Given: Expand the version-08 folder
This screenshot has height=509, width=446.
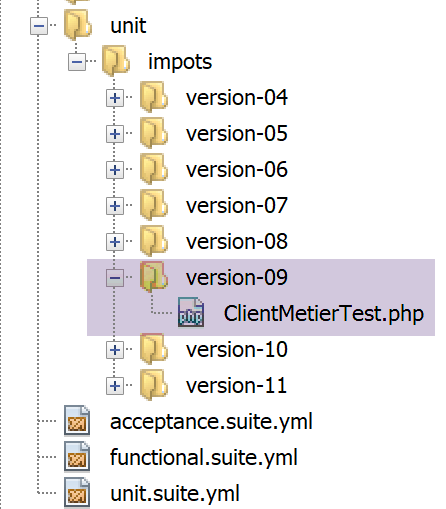Looking at the screenshot, I should 115,242.
